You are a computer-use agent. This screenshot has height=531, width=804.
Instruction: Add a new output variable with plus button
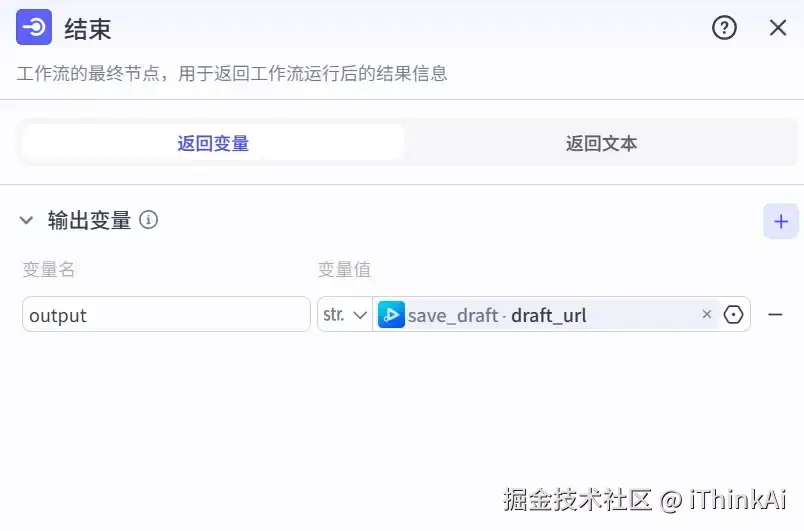(780, 221)
